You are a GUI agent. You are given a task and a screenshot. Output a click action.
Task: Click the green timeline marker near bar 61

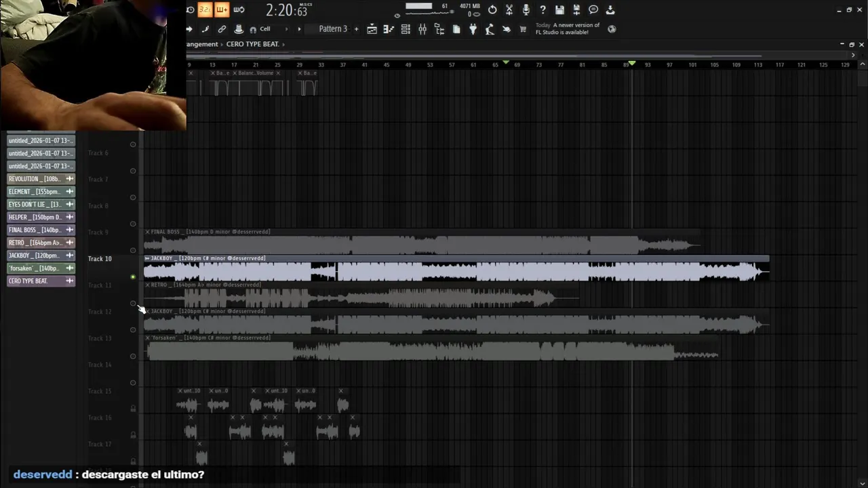506,62
